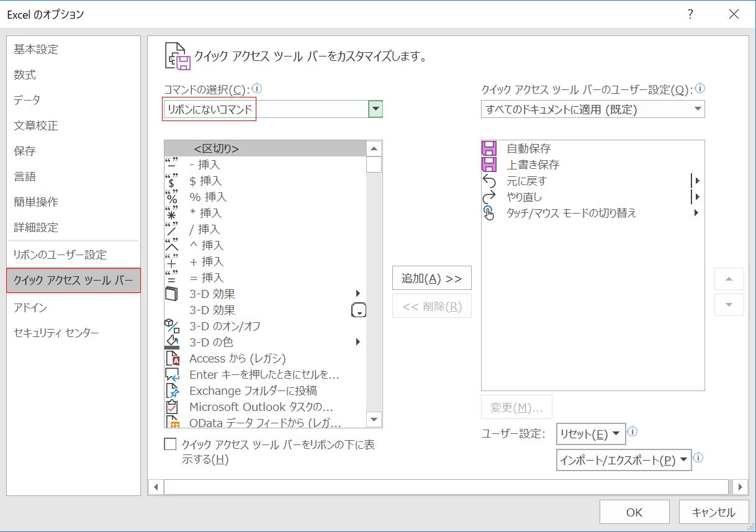Screen dimensions: 756x532
Task: Select the Exchange フォルダーに投稿 icon
Action: click(x=172, y=390)
